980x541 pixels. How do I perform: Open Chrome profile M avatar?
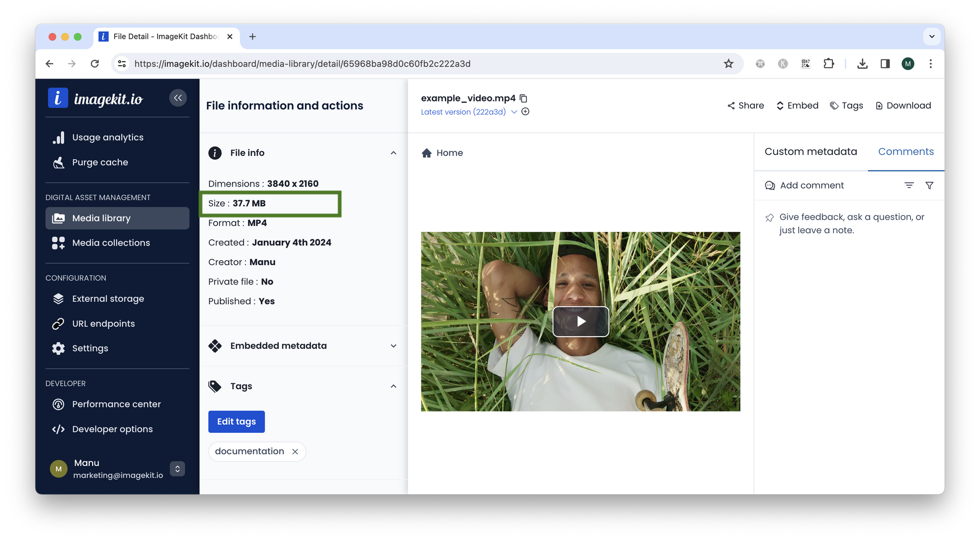click(908, 64)
